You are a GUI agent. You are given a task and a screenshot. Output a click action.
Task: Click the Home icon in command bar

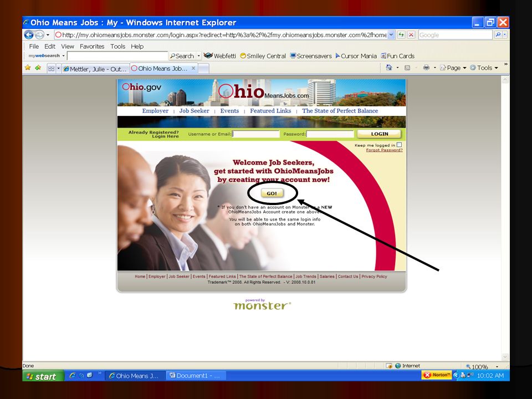389,68
